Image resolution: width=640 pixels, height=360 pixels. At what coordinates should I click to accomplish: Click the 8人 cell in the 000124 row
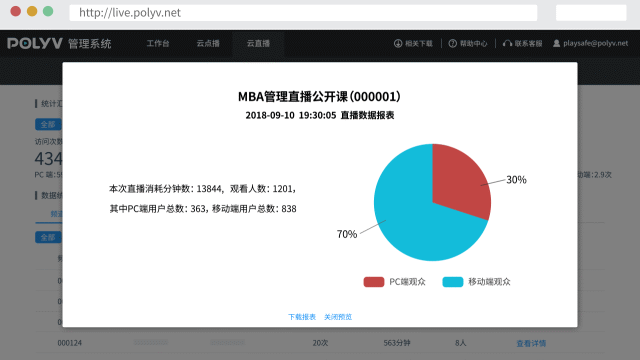click(461, 343)
